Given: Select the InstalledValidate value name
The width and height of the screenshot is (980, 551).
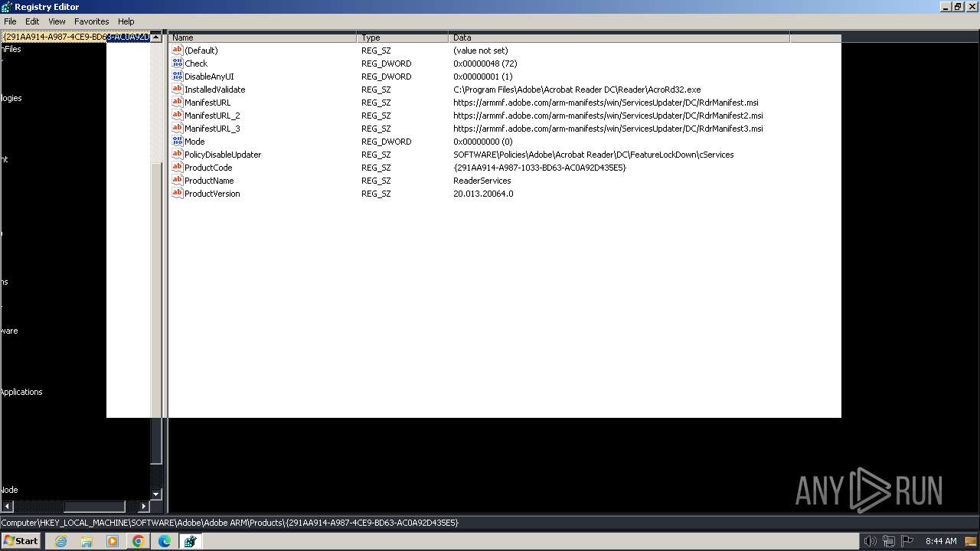Looking at the screenshot, I should click(215, 90).
